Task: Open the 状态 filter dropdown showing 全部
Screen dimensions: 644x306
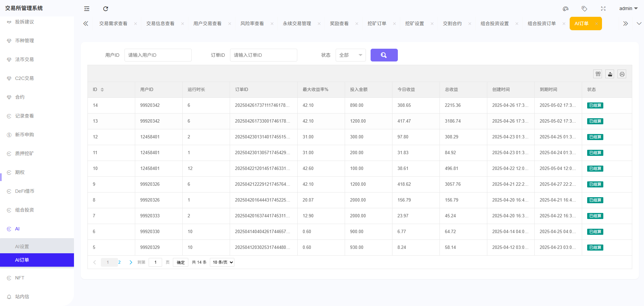Action: (x=350, y=55)
